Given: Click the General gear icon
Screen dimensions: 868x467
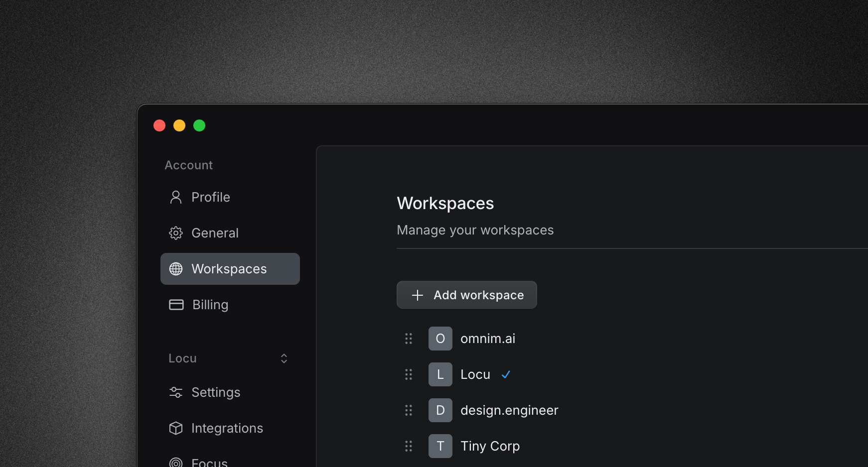Looking at the screenshot, I should coord(175,233).
